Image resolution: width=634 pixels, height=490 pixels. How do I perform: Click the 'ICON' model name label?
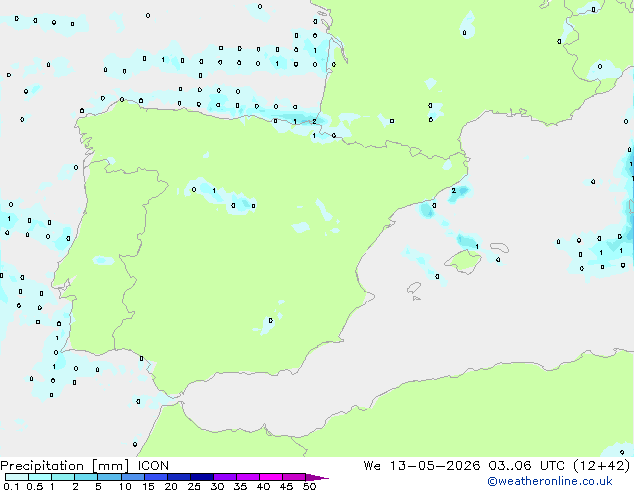coord(153,466)
